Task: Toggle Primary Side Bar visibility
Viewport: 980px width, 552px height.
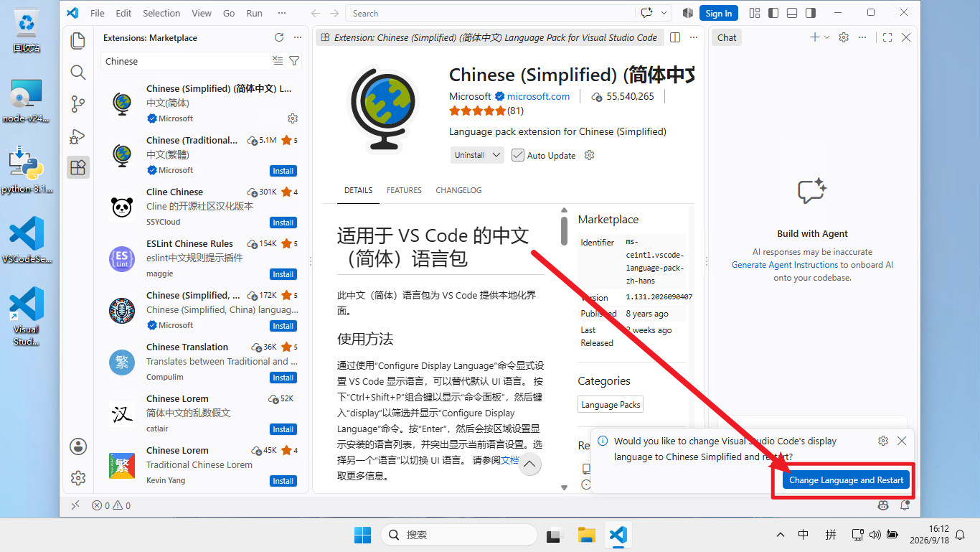Action: coord(773,13)
